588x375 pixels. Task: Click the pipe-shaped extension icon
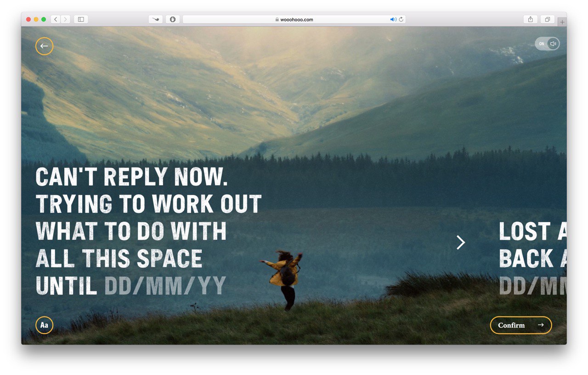pyautogui.click(x=156, y=19)
